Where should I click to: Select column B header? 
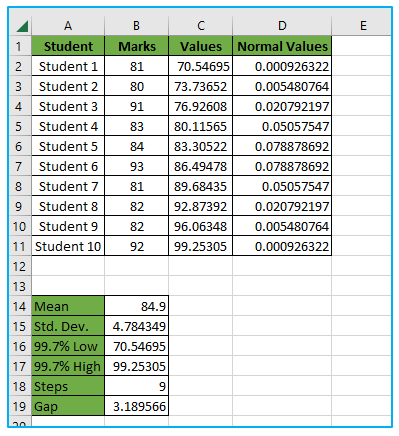click(x=136, y=26)
